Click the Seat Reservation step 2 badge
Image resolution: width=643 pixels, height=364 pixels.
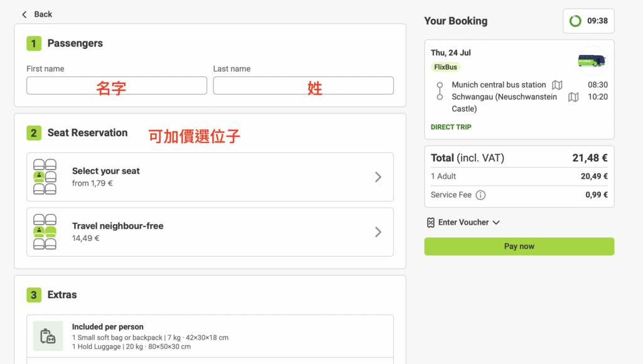pyautogui.click(x=34, y=133)
